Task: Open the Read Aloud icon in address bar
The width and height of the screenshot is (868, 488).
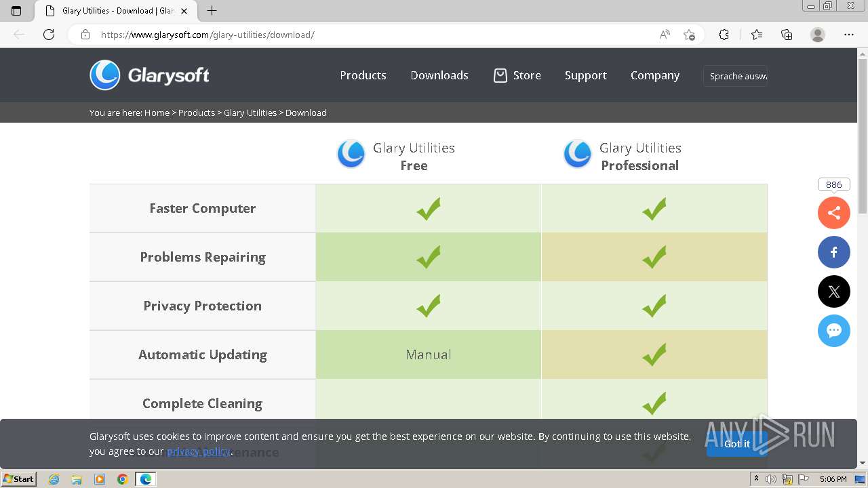Action: [665, 35]
